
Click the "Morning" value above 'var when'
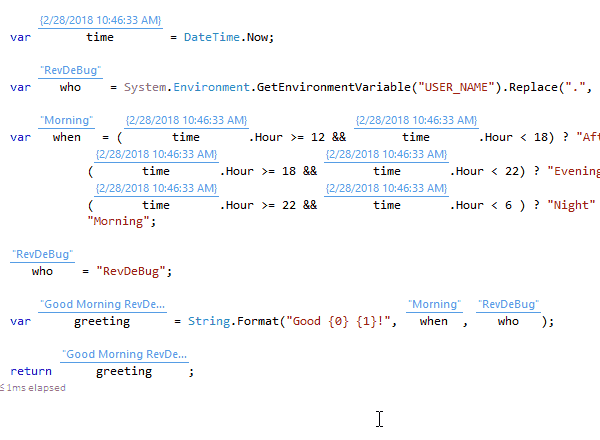point(67,121)
